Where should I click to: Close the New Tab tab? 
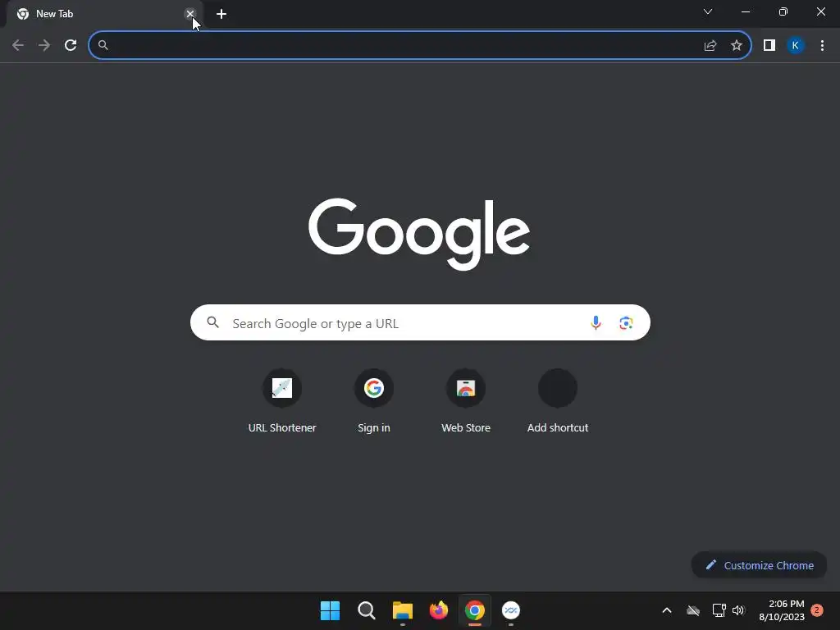[190, 14]
